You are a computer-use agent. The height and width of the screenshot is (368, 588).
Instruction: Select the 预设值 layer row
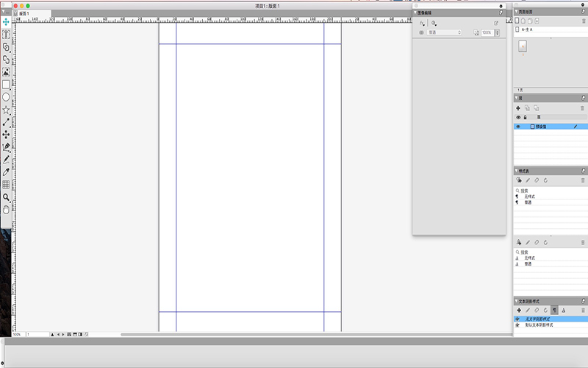pyautogui.click(x=551, y=127)
